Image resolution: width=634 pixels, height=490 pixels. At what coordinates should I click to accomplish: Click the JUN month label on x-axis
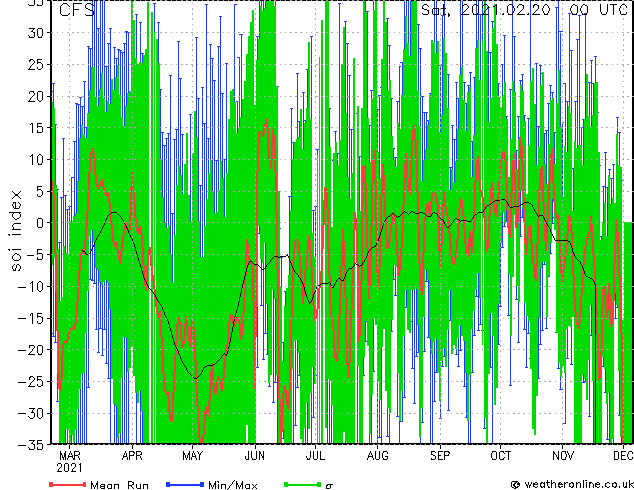255,456
